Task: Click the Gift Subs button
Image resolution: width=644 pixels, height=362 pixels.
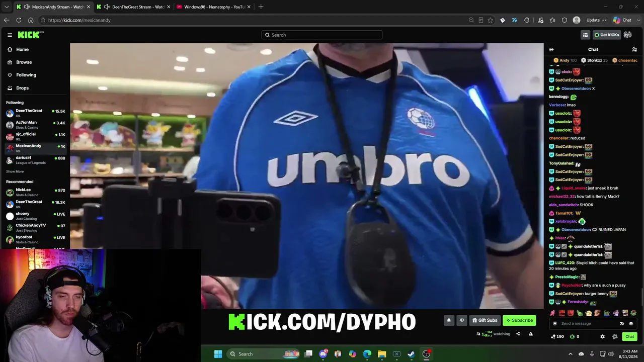Action: pos(485,320)
